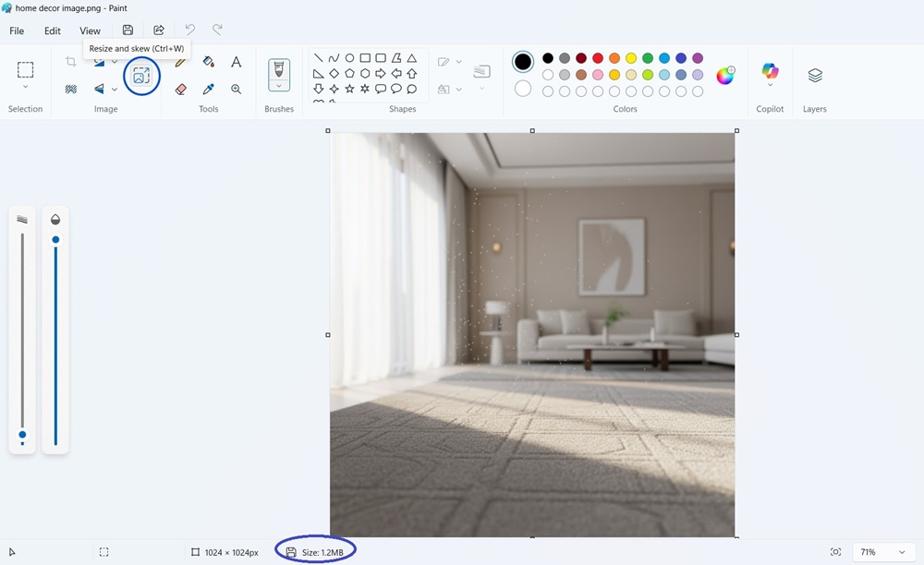Open the Edit colors wheel
Screen dimensions: 924x565
click(x=725, y=76)
